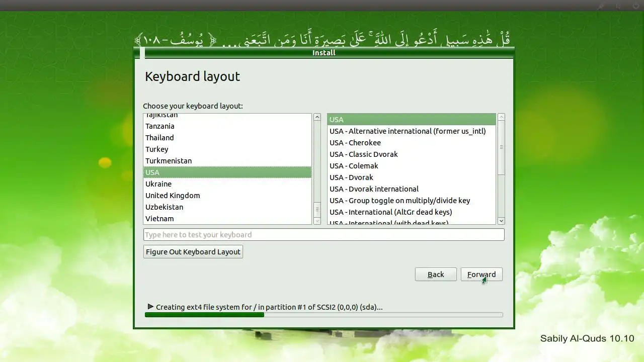Click the country list scrollbar thumb
The image size is (644, 362).
tap(317, 209)
